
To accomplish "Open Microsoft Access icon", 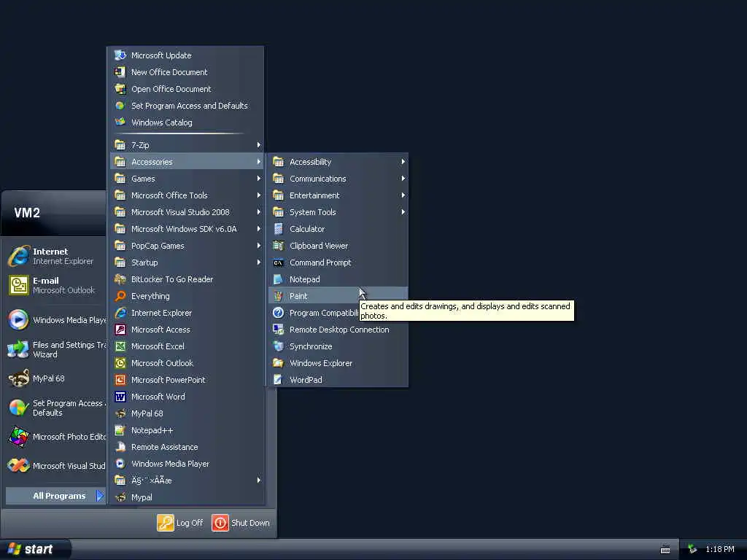I will 120,330.
